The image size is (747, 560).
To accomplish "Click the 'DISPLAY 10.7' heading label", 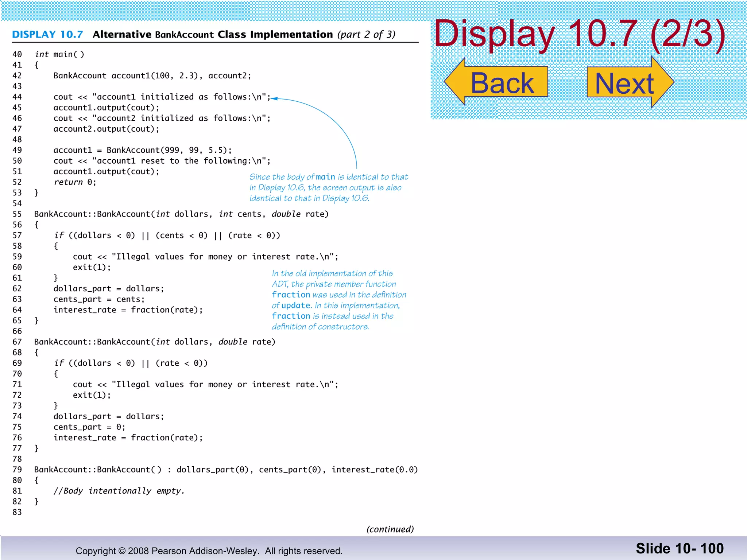I will 47,35.
